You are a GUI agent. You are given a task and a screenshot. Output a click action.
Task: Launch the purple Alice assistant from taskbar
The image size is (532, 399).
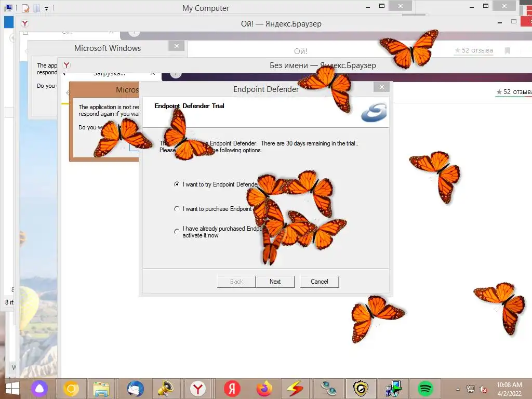pyautogui.click(x=39, y=389)
